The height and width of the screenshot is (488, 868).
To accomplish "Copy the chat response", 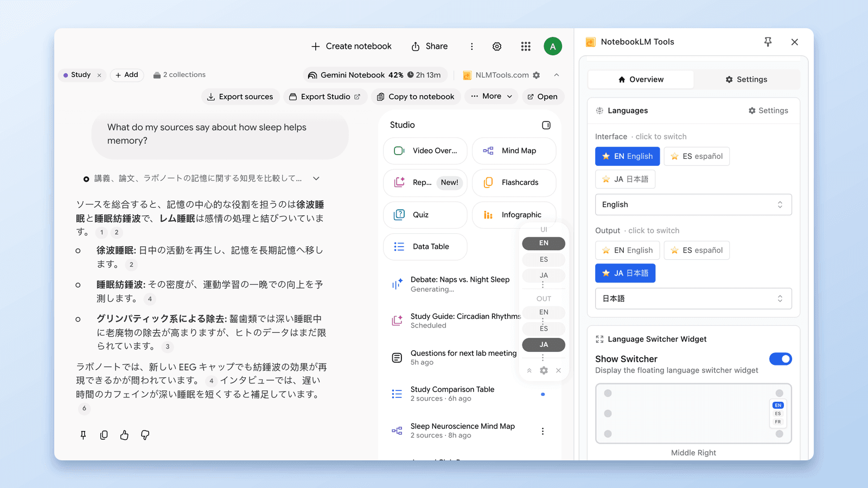I will [x=104, y=435].
